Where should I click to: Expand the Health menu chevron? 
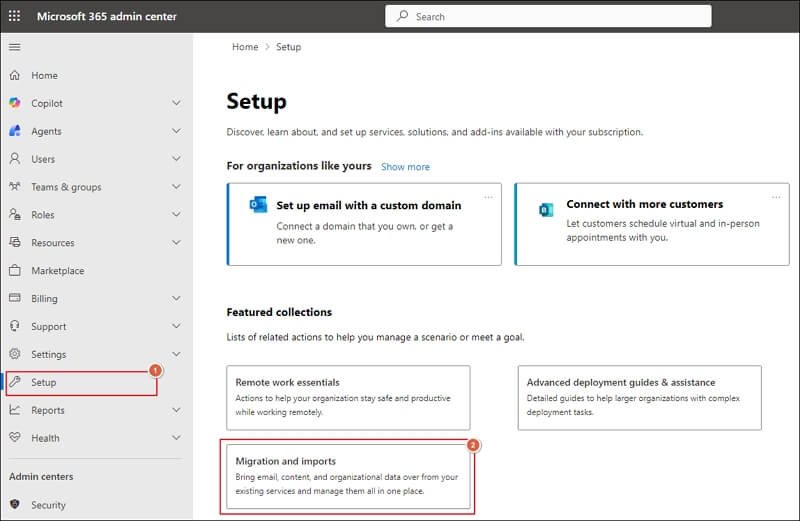176,438
